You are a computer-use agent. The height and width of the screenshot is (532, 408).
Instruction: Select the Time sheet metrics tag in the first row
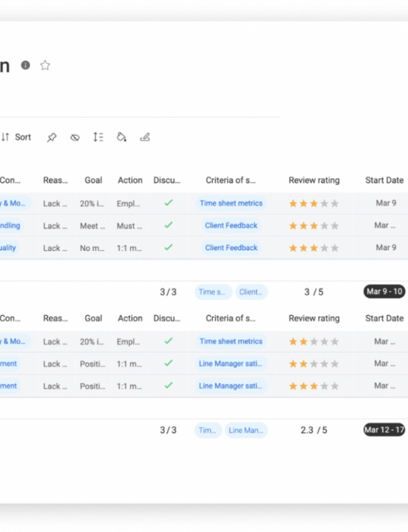(x=231, y=203)
